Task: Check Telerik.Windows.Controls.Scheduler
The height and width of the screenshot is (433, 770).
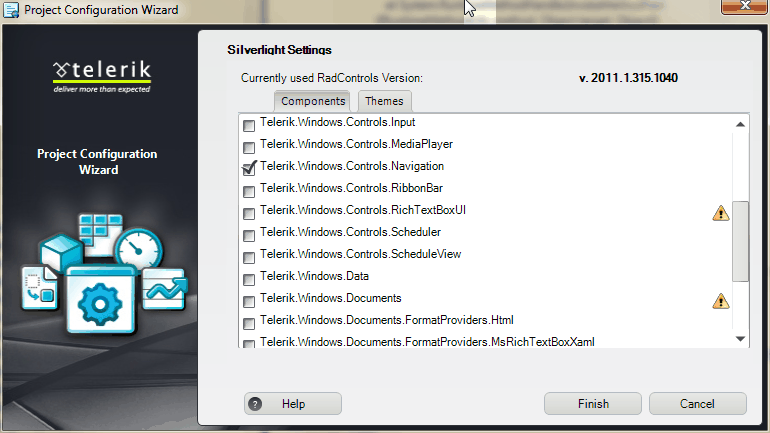Action: coord(249,235)
